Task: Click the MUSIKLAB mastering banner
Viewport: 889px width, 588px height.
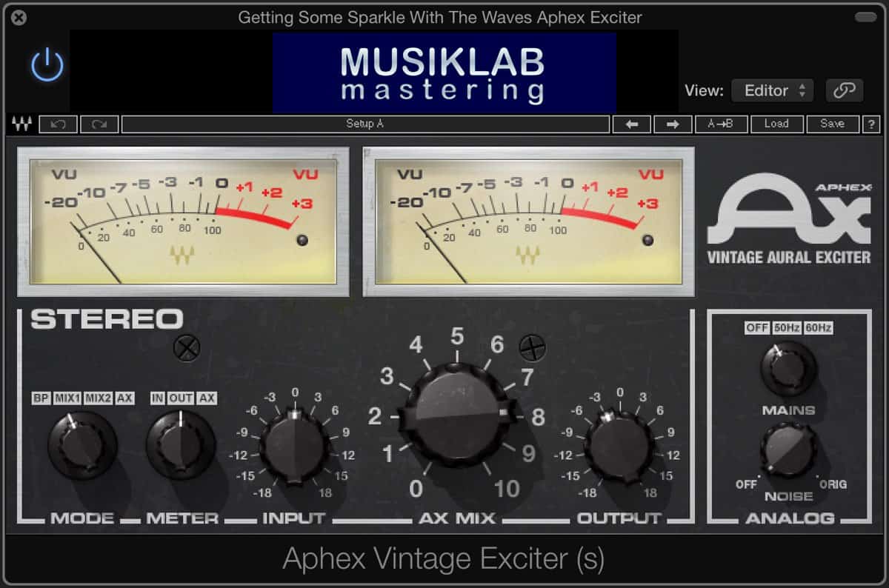Action: [444, 73]
